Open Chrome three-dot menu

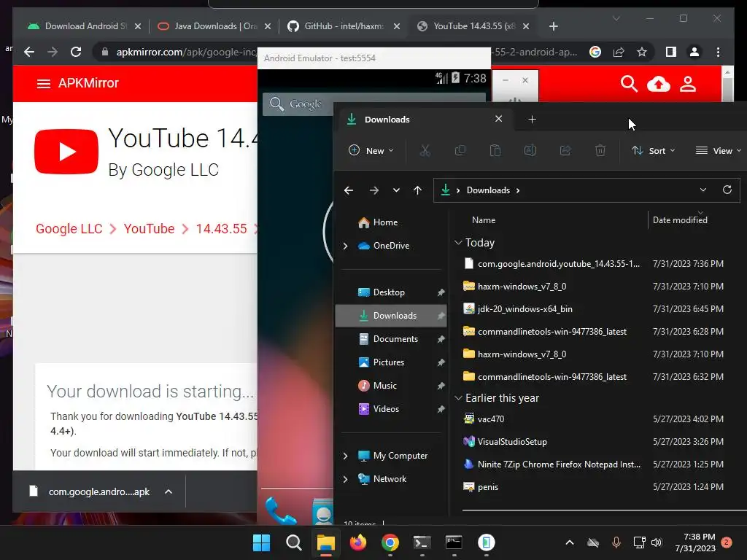click(x=718, y=52)
